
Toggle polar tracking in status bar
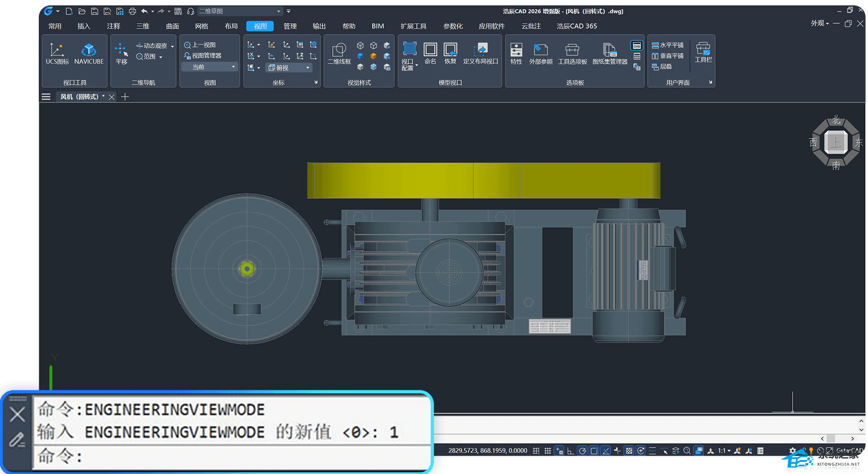[582, 451]
